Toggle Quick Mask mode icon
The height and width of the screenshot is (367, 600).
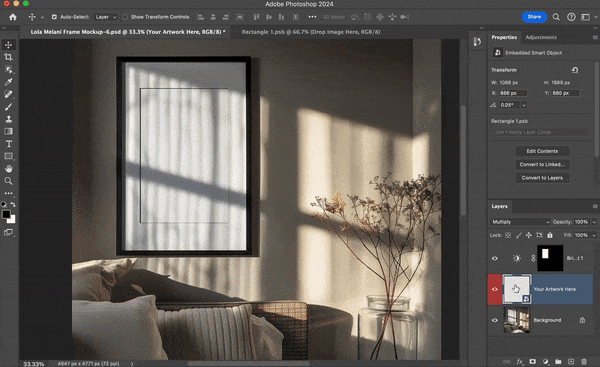(8, 232)
